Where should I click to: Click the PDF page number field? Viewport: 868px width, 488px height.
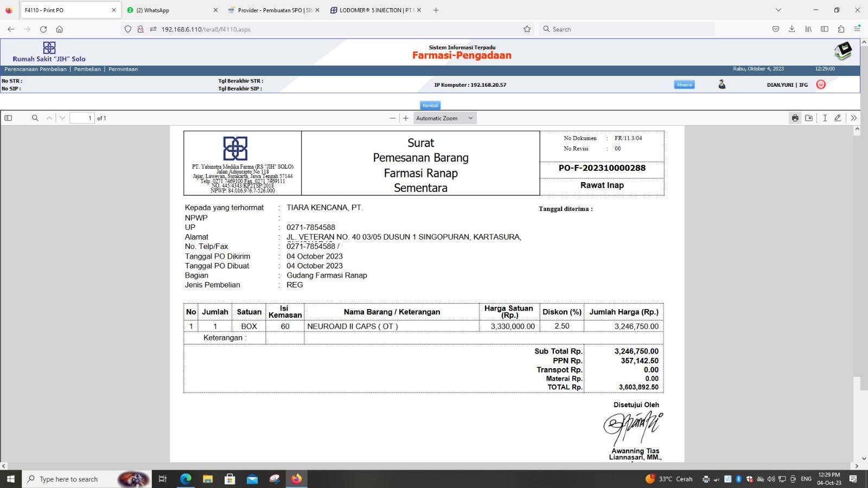coord(82,118)
